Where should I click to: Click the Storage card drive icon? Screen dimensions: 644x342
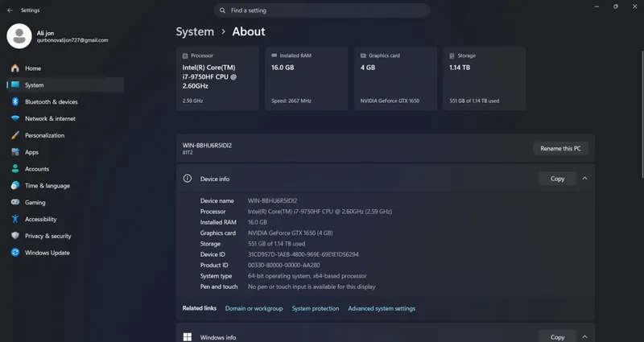(452, 56)
